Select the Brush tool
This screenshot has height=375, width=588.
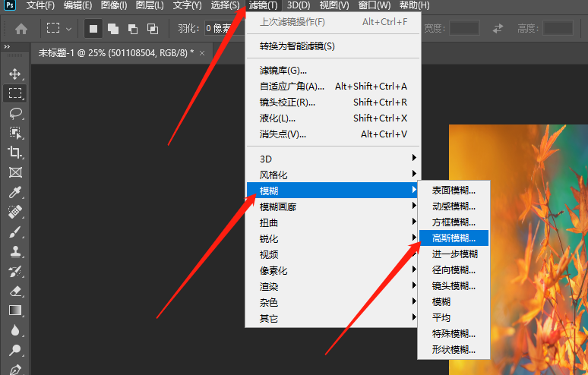coord(15,232)
